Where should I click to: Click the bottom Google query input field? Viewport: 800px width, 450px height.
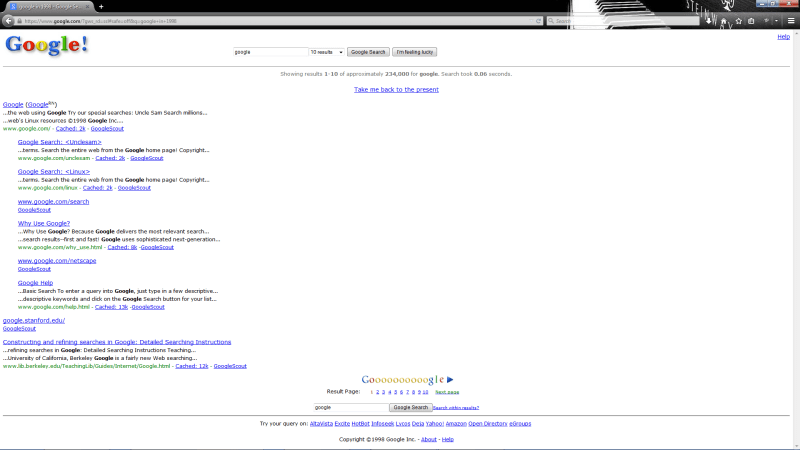pos(351,407)
